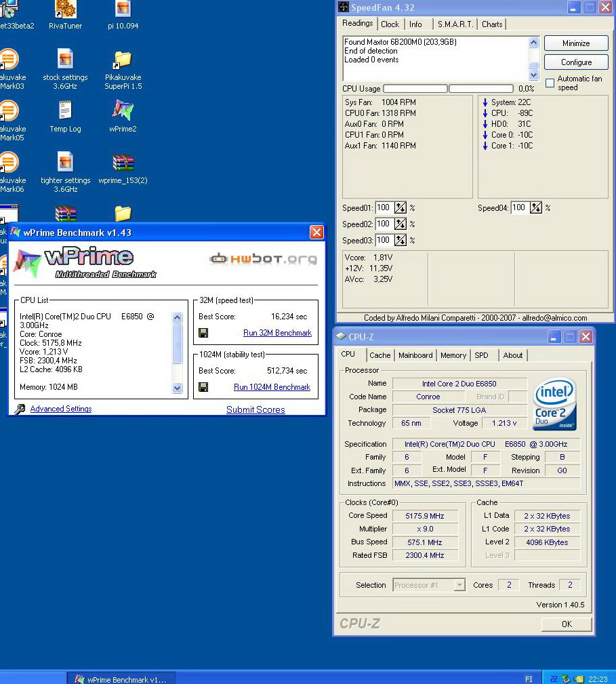Open the S.M.A.R.T. tab in SpeedFan

click(x=455, y=24)
